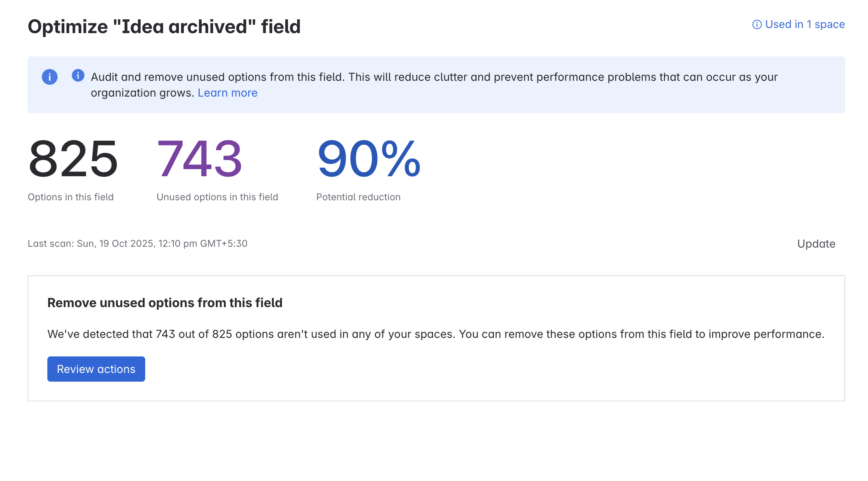Image resolution: width=868 pixels, height=481 pixels.
Task: Click the "Remove unused options from this field" heading
Action: 165,303
